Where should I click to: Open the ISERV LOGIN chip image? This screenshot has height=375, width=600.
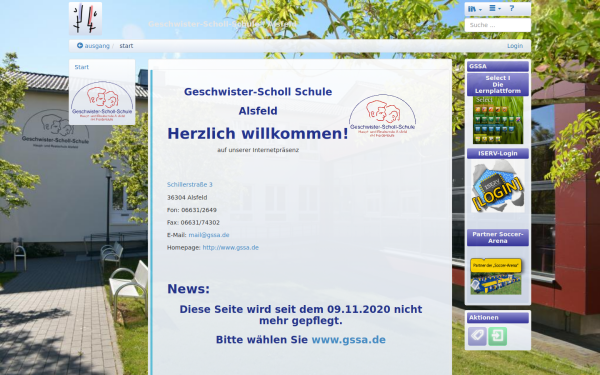pyautogui.click(x=498, y=186)
